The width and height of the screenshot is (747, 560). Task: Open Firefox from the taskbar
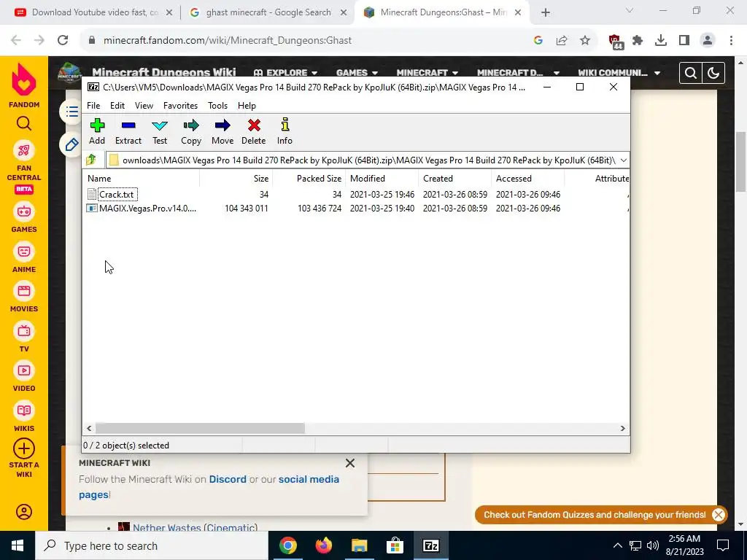click(324, 545)
